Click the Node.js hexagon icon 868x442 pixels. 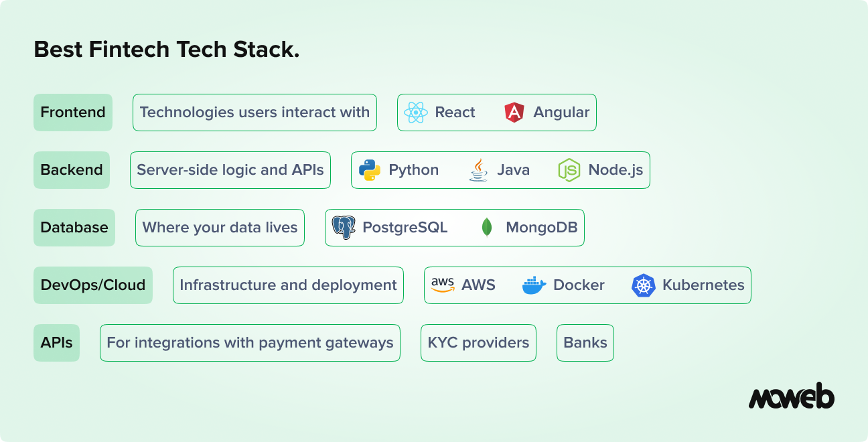click(x=568, y=169)
